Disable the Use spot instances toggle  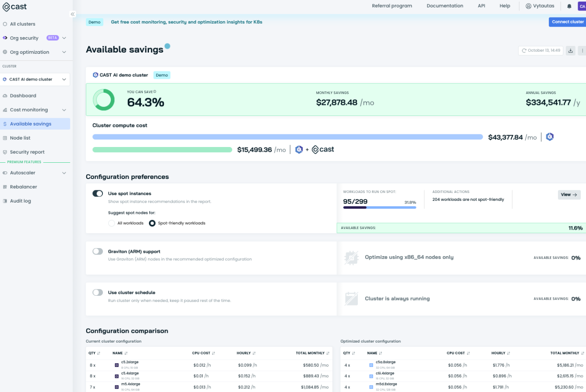pyautogui.click(x=97, y=193)
